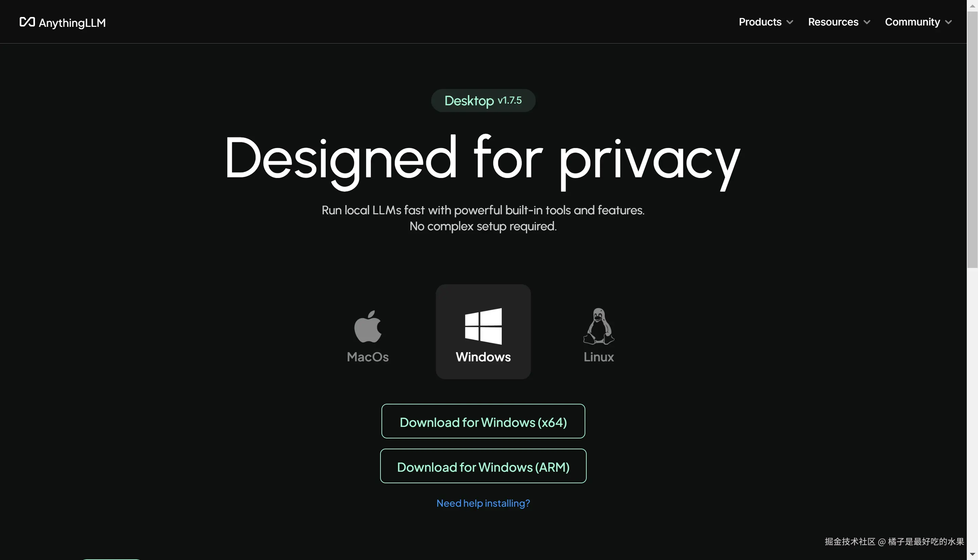The width and height of the screenshot is (978, 560).
Task: Click Download for Windows (ARM)
Action: 483,466
